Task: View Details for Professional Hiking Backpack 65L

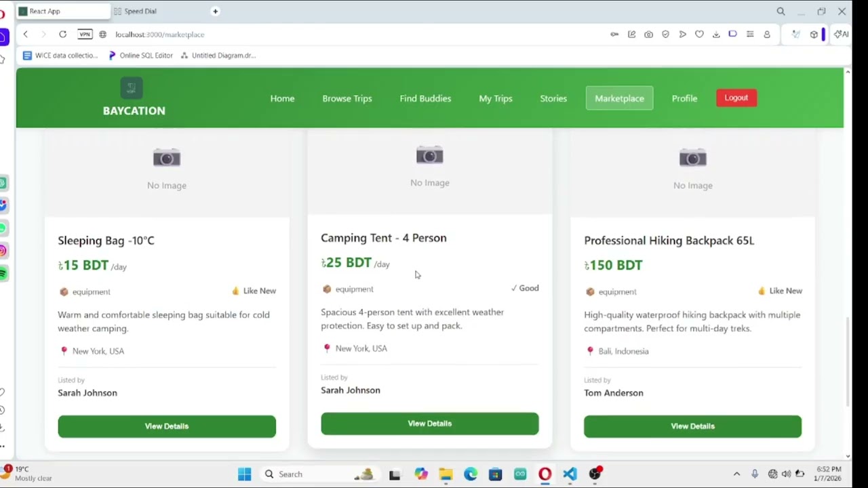Action: click(692, 426)
